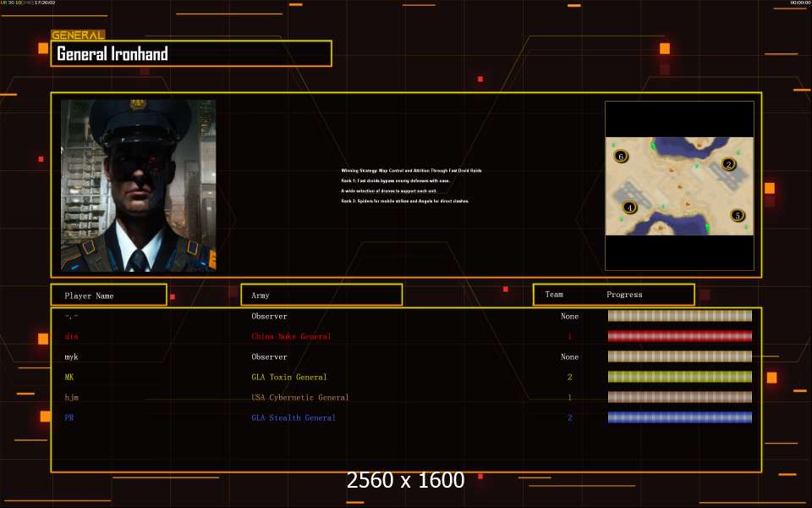Screen dimensions: 812x508
Task: Click the Winning Strategy description line
Action: pyautogui.click(x=411, y=170)
